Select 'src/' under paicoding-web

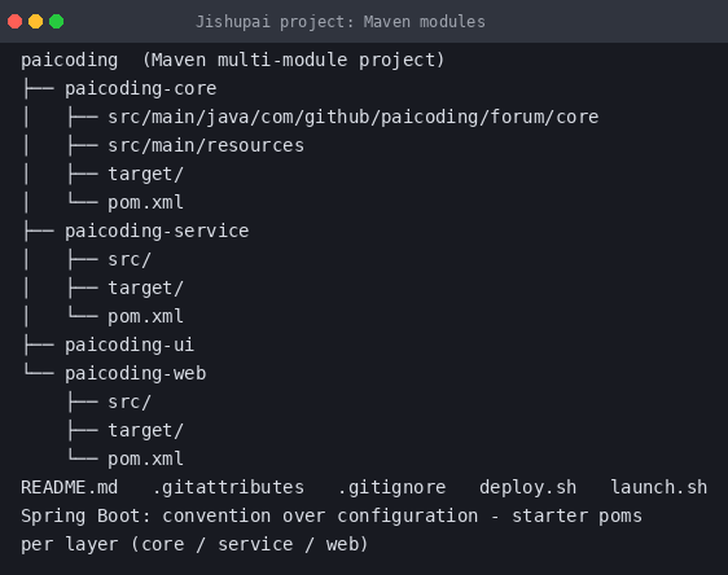click(x=130, y=402)
